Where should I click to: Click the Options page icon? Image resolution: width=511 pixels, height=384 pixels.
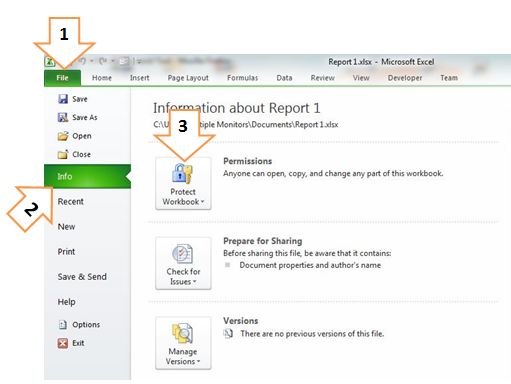point(63,324)
